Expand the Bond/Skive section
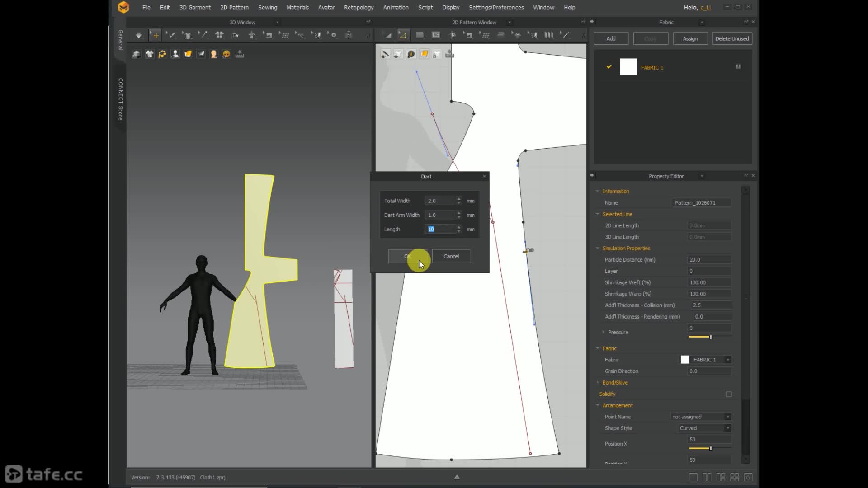This screenshot has width=868, height=488. click(597, 382)
